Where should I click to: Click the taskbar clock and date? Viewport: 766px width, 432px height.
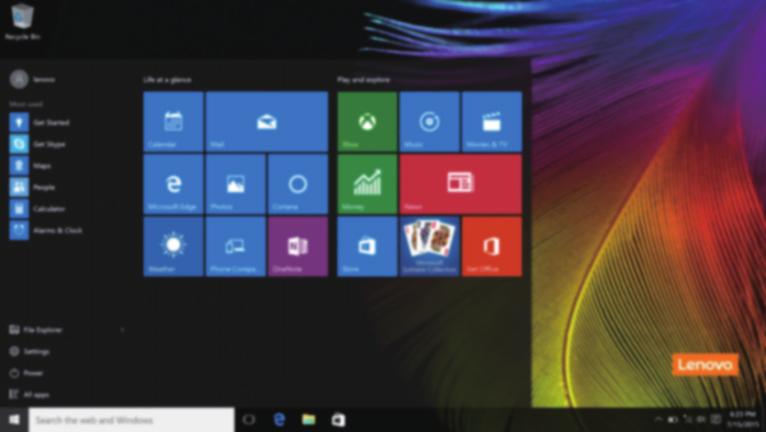point(743,420)
